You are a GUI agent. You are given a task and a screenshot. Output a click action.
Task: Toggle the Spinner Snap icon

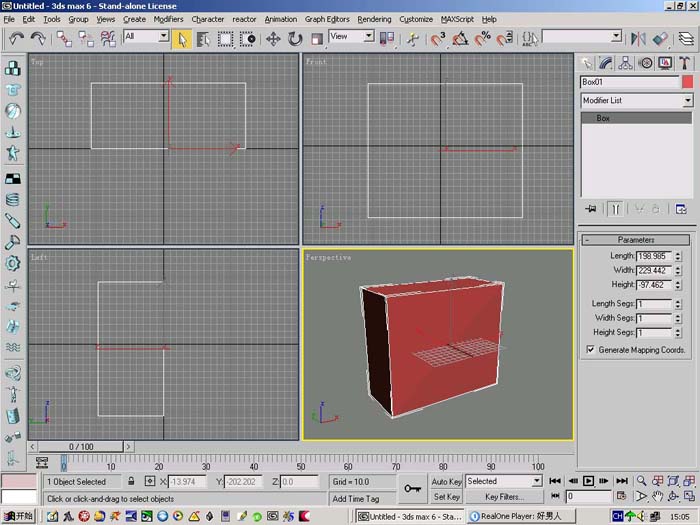click(x=505, y=39)
